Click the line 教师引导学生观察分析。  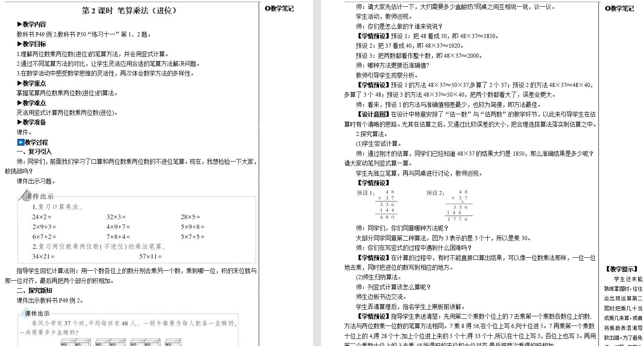tap(387, 75)
